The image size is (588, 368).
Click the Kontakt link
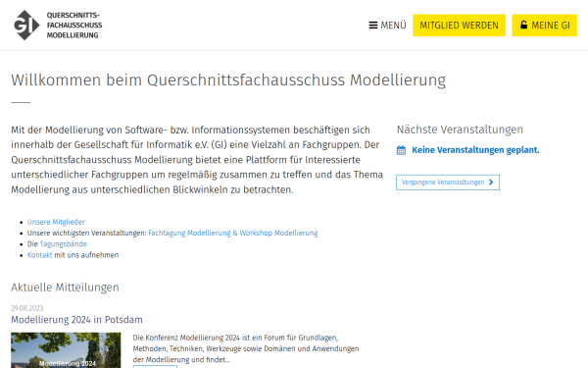[40, 255]
